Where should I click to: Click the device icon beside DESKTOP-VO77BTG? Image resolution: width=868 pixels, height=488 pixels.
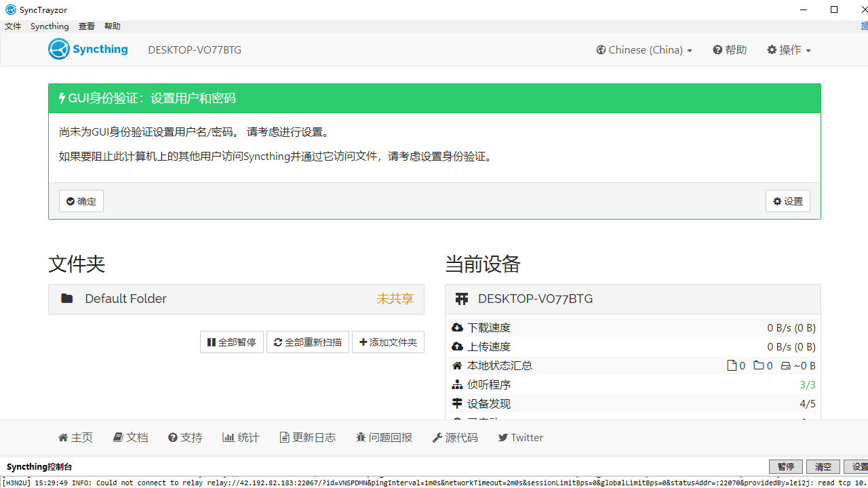[462, 299]
